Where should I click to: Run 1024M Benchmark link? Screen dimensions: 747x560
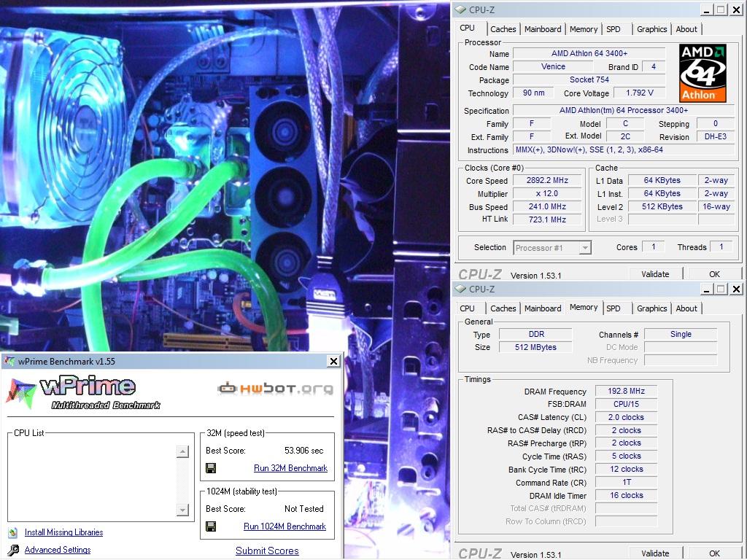tap(285, 526)
